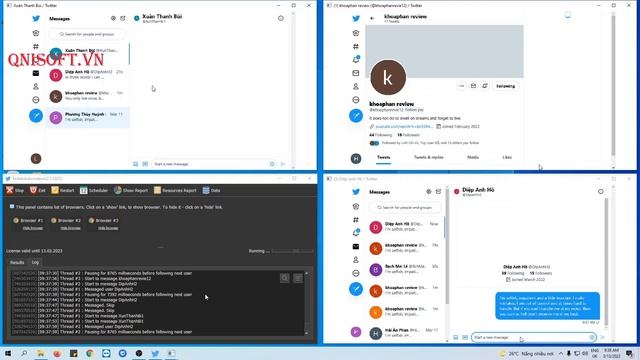The image size is (640, 360).
Task: Click compose Tweet button in Xuân Thanh Bùi window
Action: point(36,116)
